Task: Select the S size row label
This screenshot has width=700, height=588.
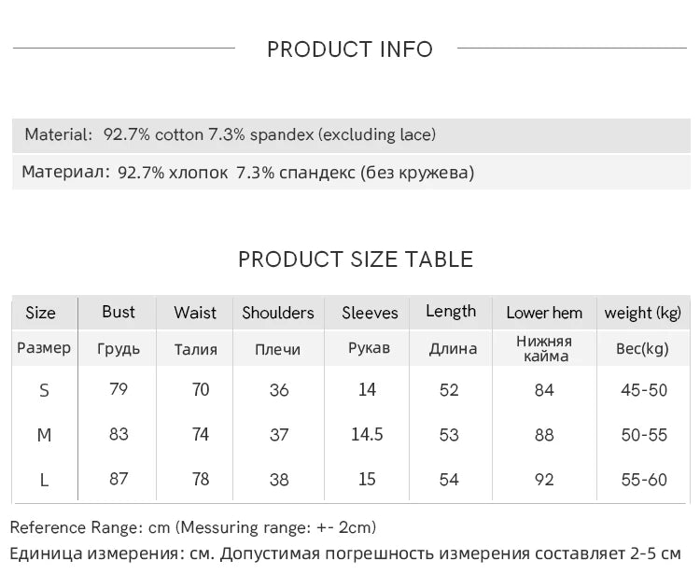Action: click(44, 391)
